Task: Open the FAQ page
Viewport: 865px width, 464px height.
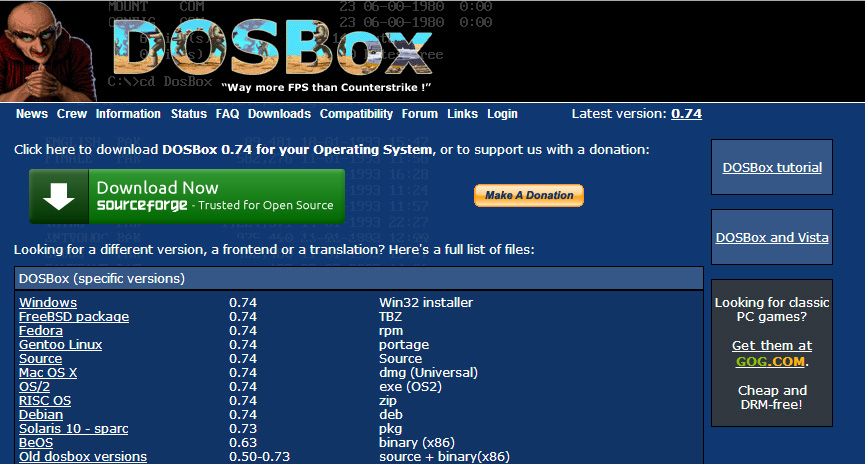Action: click(227, 114)
